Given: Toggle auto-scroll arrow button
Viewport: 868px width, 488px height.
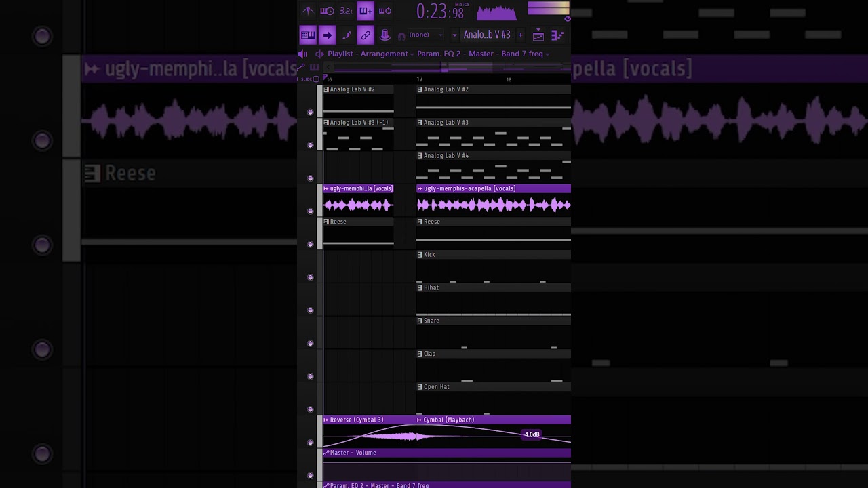Looking at the screenshot, I should click(327, 35).
